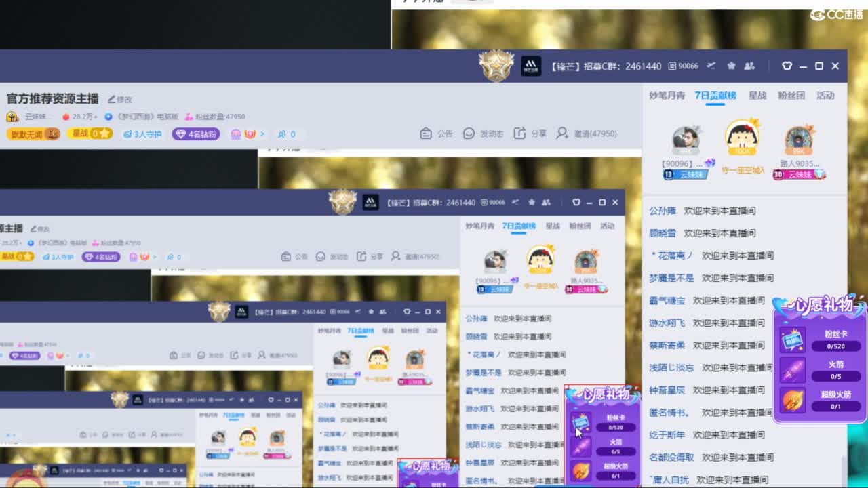868x488 pixels.
Task: Switch to 妙笔丹青 tab in largest window
Action: [667, 96]
